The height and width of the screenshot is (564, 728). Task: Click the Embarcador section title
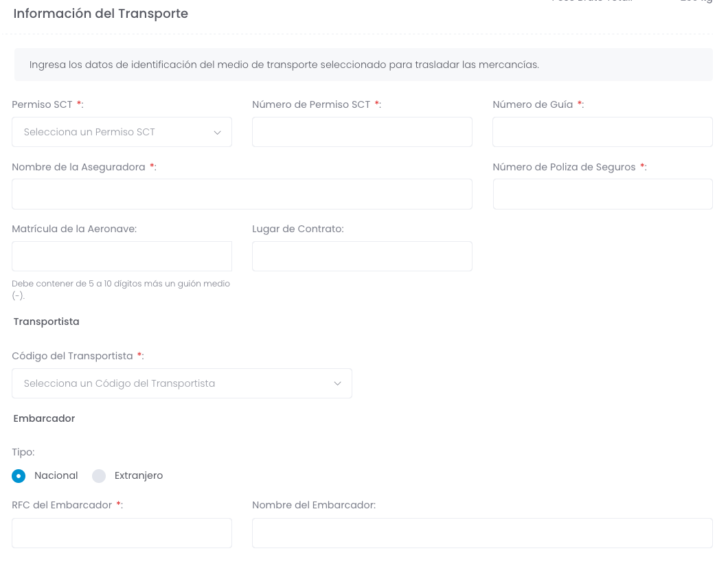[x=44, y=418]
